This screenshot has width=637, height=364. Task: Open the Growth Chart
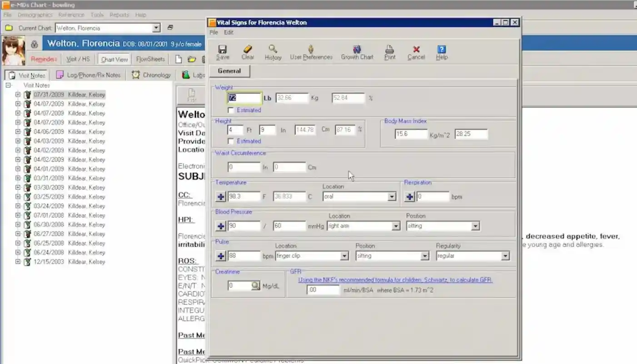pos(357,51)
